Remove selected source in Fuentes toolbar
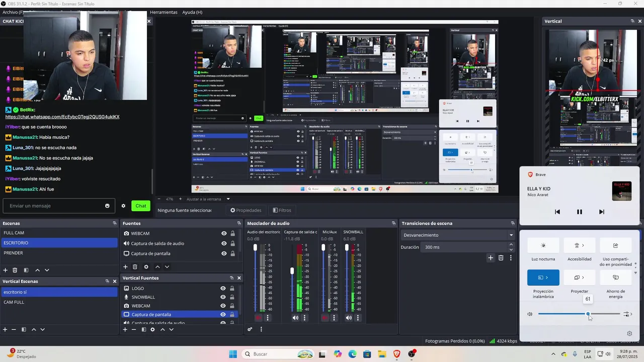The height and width of the screenshot is (362, 644). (135, 267)
